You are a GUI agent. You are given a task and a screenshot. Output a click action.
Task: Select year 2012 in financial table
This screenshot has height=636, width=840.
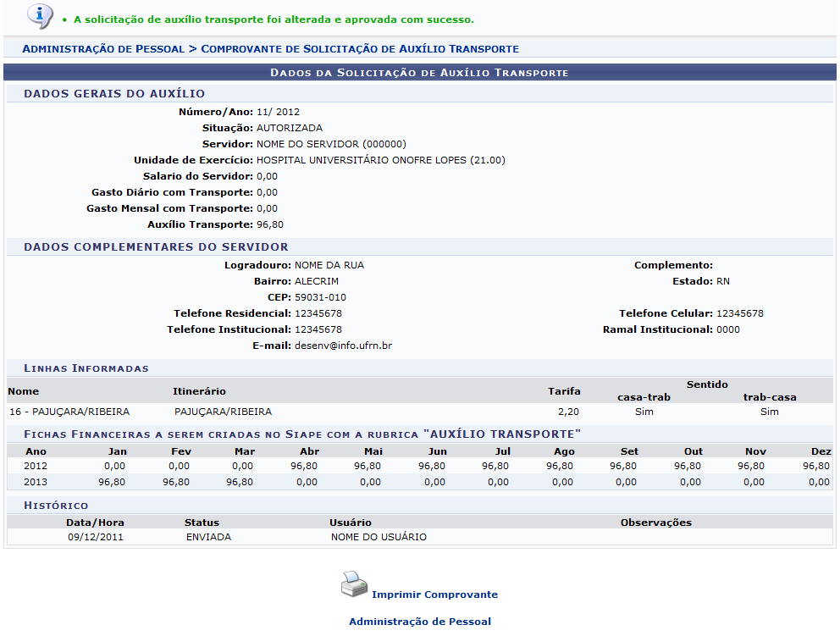[x=36, y=466]
